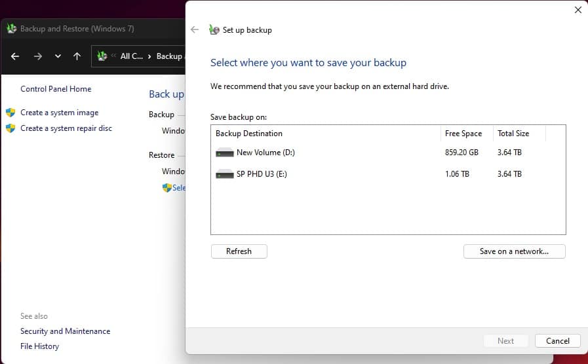
Task: Click shield icon beside Create a system image
Action: click(10, 113)
